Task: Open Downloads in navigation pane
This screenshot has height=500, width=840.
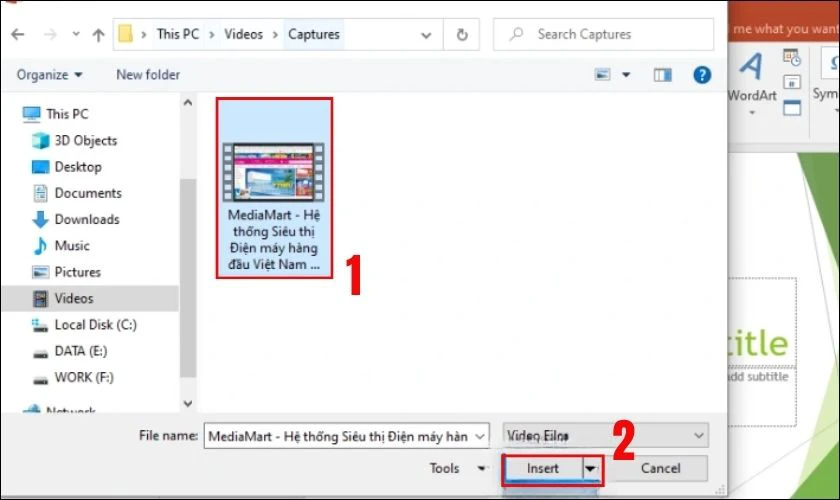Action: 76,219
